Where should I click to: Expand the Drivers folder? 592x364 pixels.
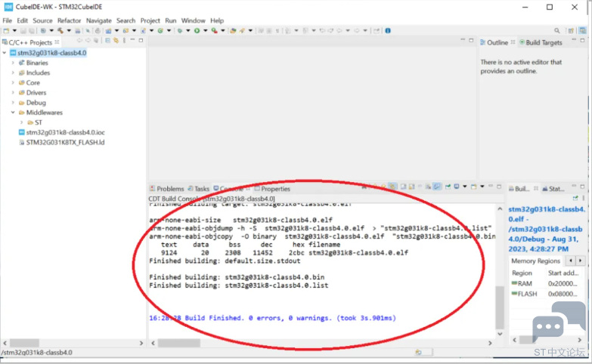[x=13, y=92]
